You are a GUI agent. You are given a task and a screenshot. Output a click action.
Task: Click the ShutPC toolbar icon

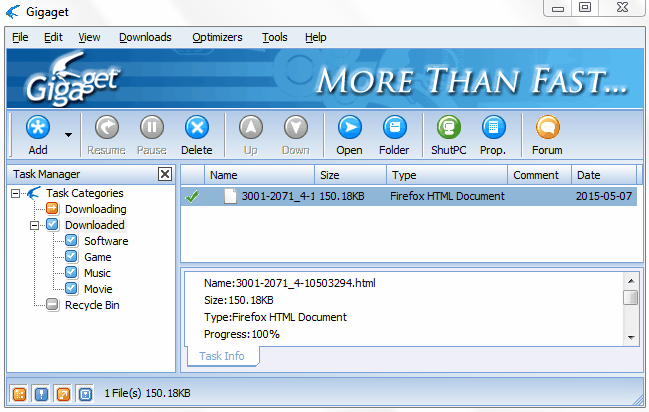coord(448,135)
